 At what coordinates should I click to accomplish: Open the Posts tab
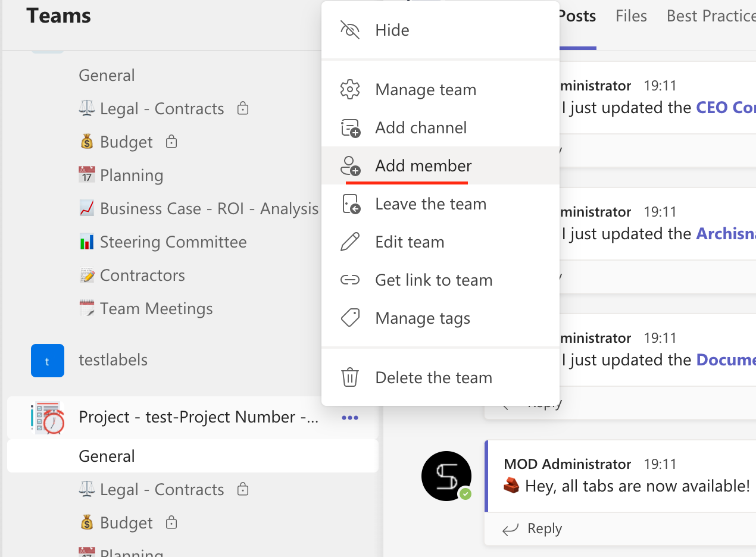tap(576, 16)
